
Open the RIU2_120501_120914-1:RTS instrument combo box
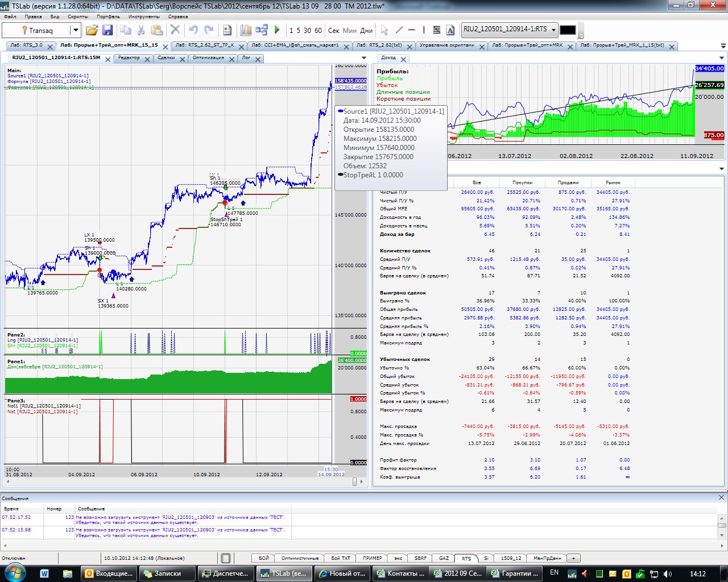click(510, 30)
